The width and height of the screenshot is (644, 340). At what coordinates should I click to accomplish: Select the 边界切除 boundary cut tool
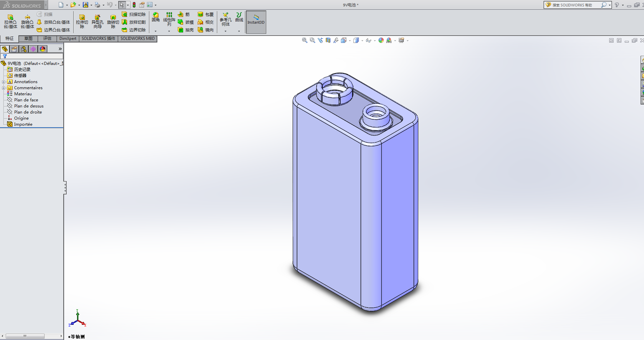pyautogui.click(x=134, y=30)
